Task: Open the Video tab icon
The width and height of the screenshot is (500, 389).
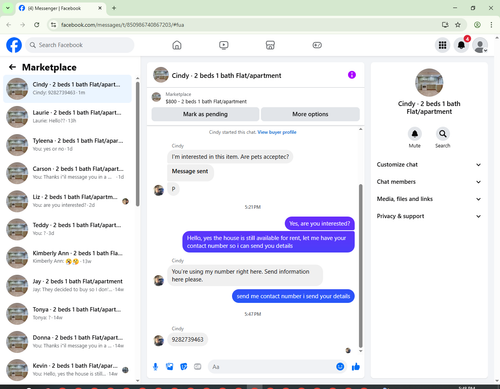Action: pyautogui.click(x=224, y=45)
